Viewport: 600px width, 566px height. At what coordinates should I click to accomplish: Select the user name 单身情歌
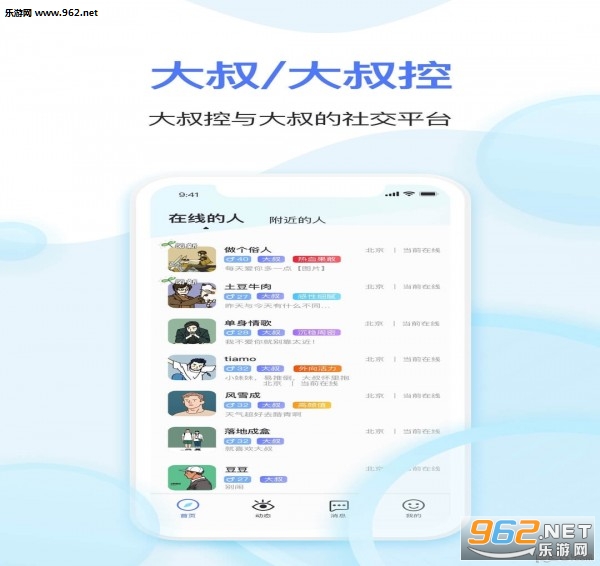click(x=248, y=323)
